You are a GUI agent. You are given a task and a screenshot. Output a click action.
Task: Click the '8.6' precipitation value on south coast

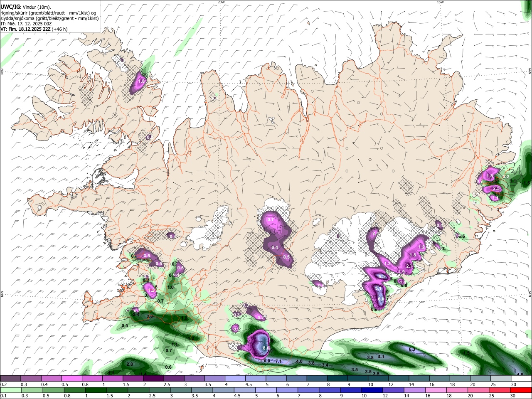click(x=266, y=348)
